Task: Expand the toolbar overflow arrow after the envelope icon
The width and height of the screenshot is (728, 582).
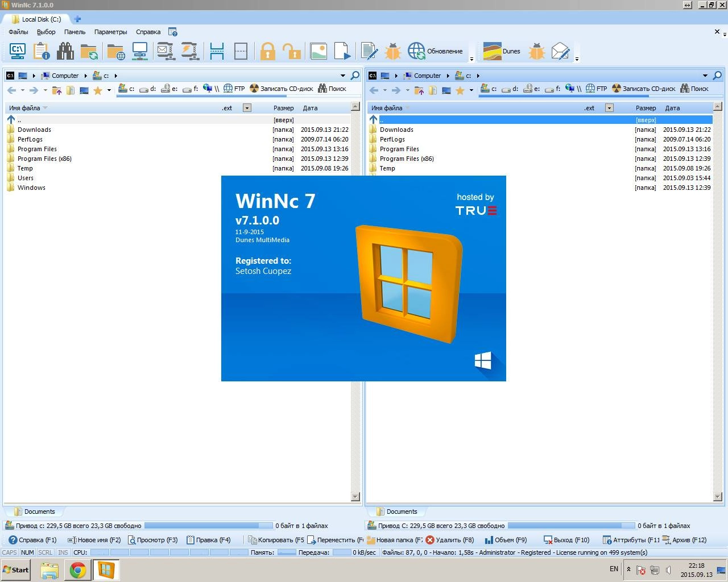Action: [577, 59]
